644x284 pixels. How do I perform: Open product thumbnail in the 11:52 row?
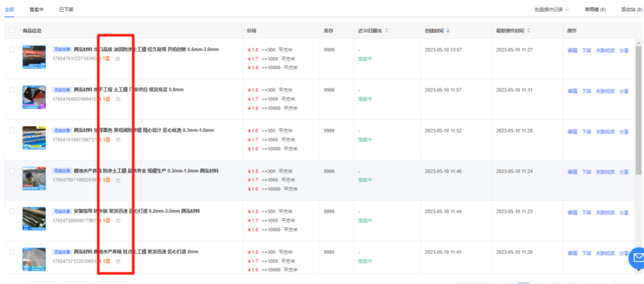34,138
